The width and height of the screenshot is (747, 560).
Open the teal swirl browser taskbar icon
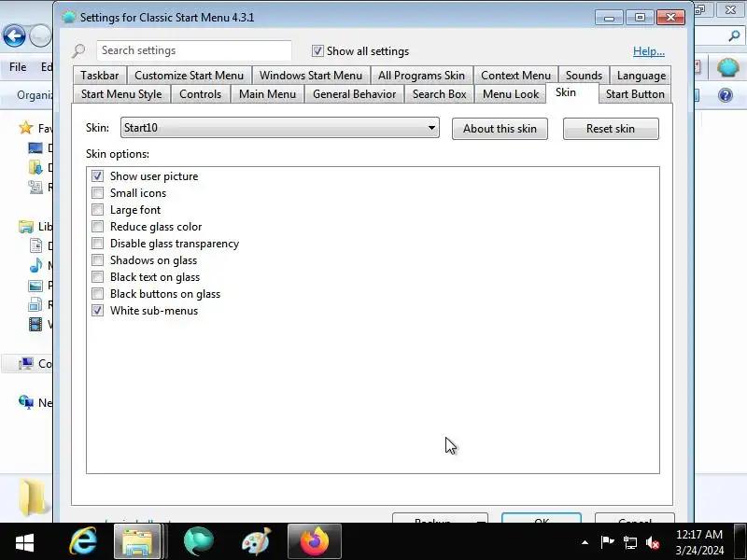(x=198, y=541)
